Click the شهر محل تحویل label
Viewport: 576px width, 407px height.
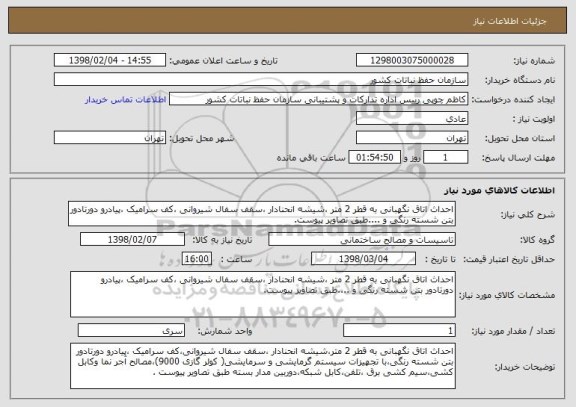click(202, 138)
